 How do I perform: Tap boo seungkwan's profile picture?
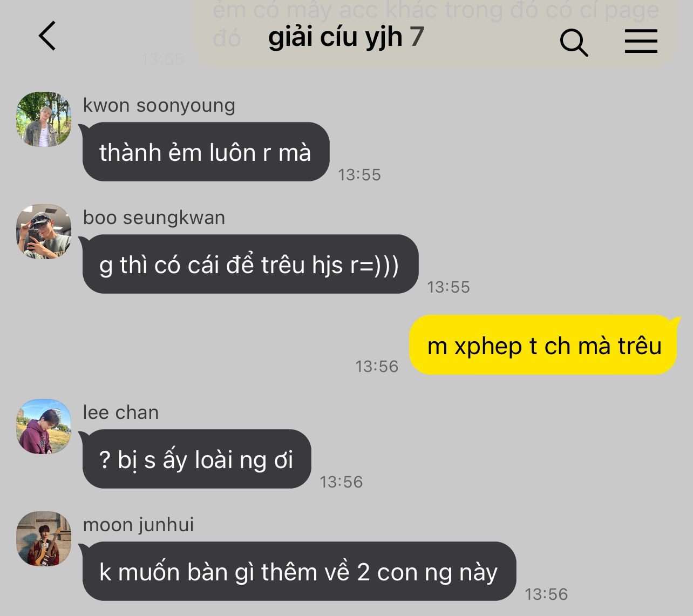pos(44,232)
